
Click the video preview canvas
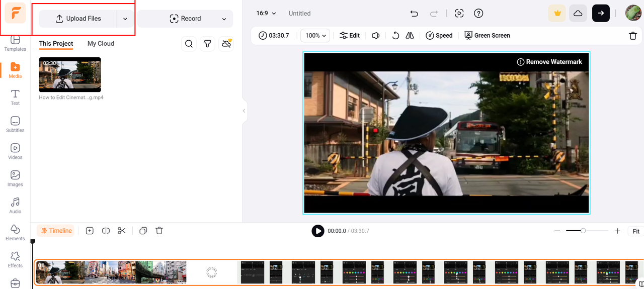pyautogui.click(x=446, y=133)
